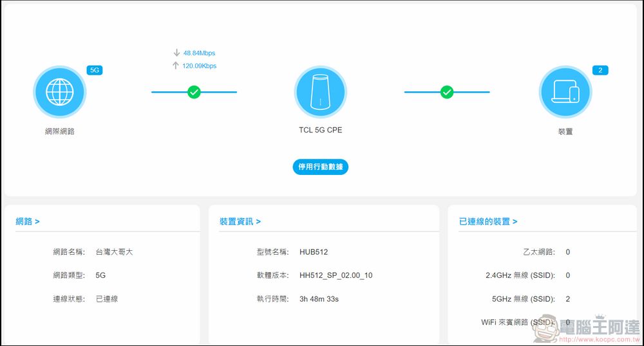The width and height of the screenshot is (644, 346).
Task: Click the upload arrow icon by 120.09Kbps
Action: click(176, 66)
